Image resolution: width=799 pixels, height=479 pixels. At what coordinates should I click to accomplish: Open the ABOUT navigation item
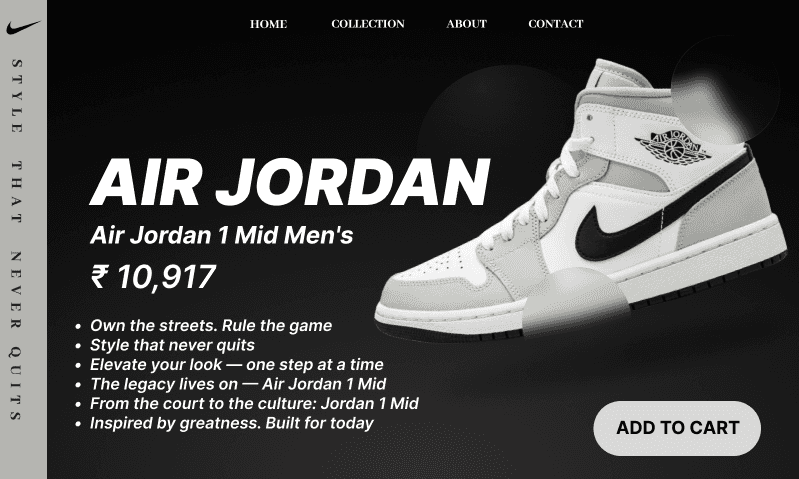pos(467,24)
